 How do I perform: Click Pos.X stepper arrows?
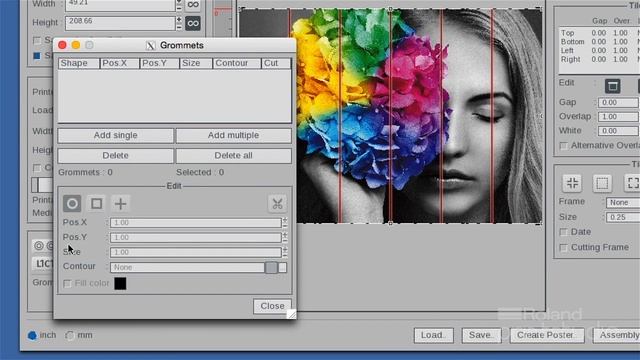tap(284, 222)
